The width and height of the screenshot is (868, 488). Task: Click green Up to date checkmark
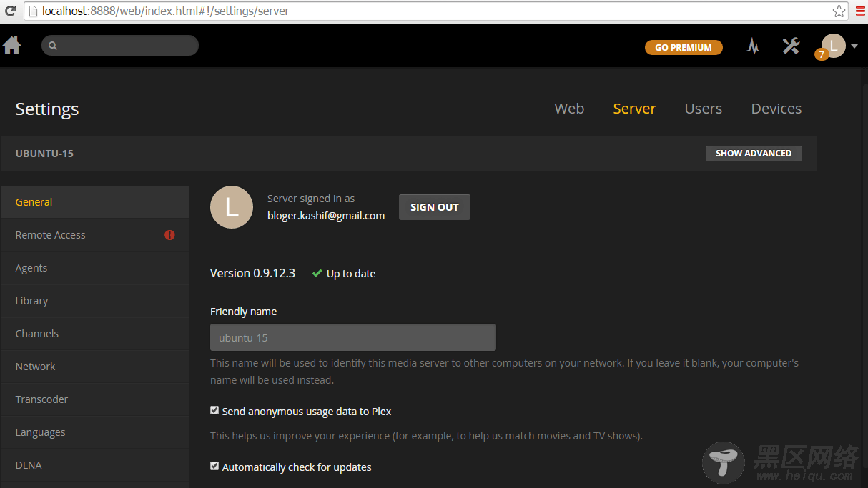317,273
